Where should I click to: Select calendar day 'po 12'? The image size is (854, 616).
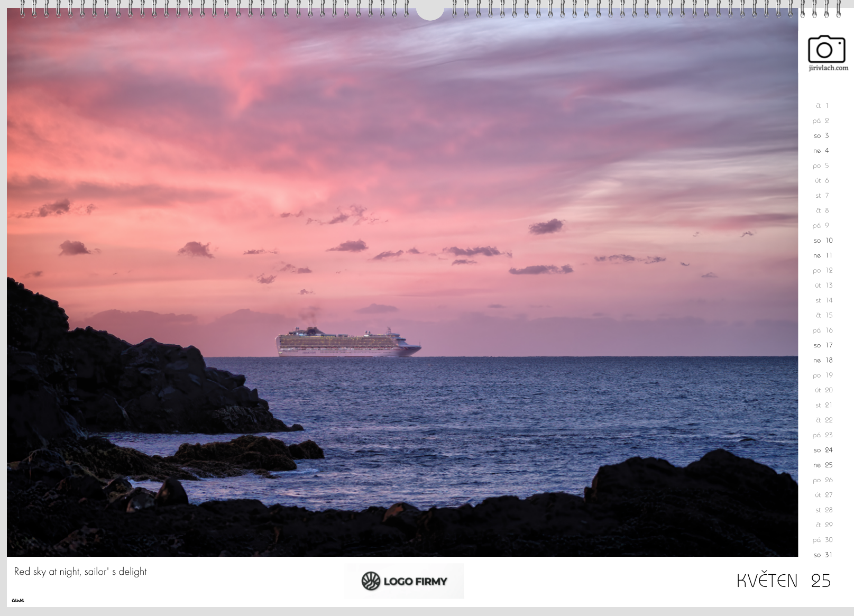(823, 270)
